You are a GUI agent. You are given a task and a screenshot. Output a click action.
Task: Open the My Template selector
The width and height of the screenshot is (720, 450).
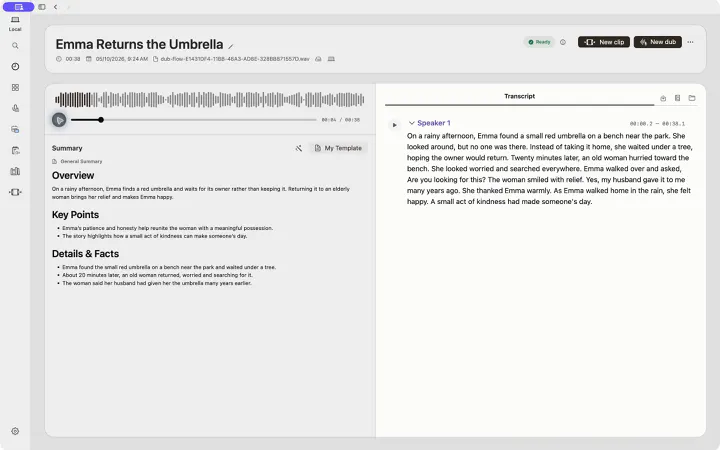338,148
